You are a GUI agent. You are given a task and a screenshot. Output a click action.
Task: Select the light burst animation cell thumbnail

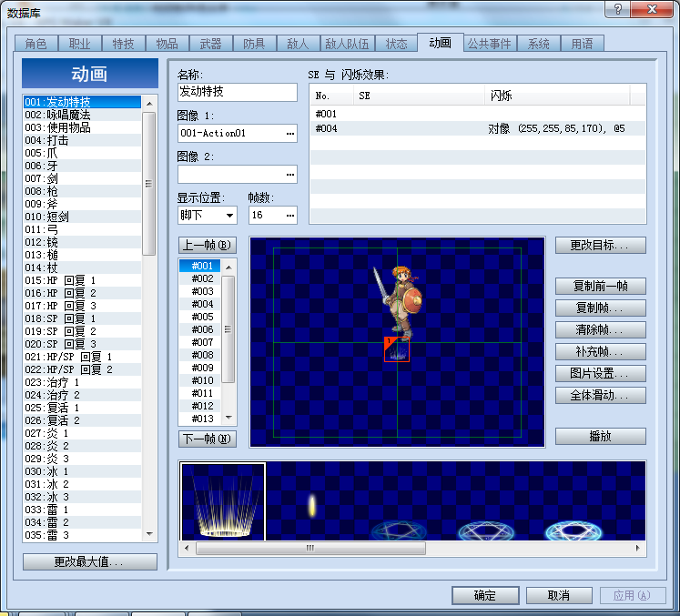pyautogui.click(x=223, y=501)
